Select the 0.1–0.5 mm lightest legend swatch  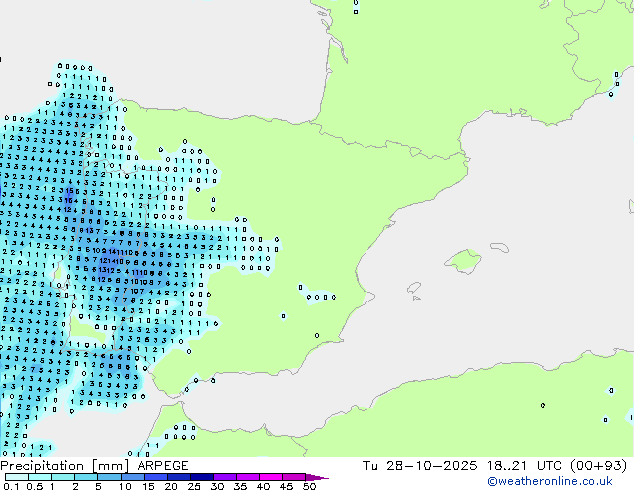[17, 477]
